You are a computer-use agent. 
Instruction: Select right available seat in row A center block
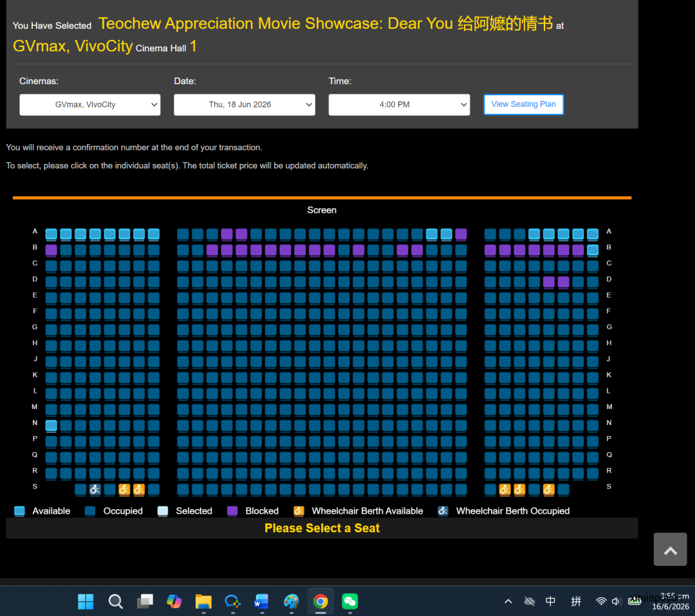(447, 234)
